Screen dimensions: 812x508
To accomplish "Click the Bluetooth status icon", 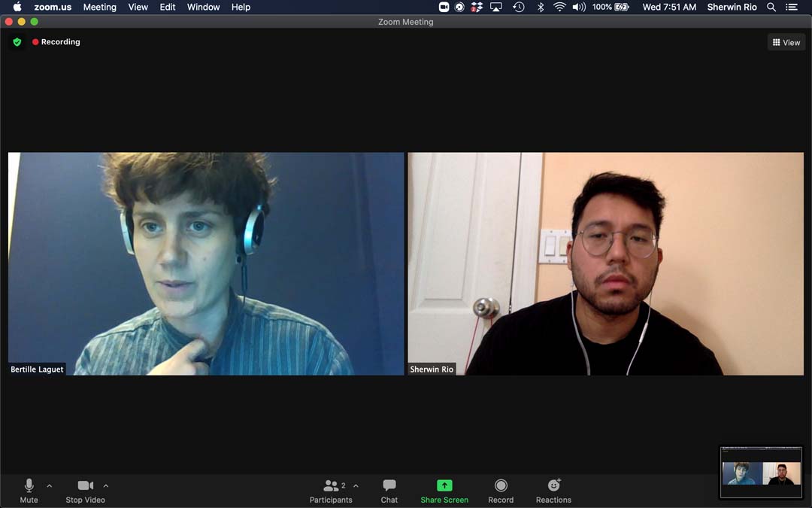I will pyautogui.click(x=541, y=7).
